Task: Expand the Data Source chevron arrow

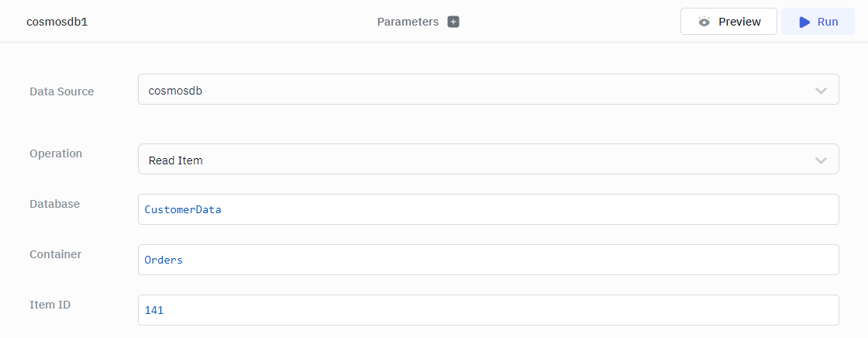Action: pos(821,91)
